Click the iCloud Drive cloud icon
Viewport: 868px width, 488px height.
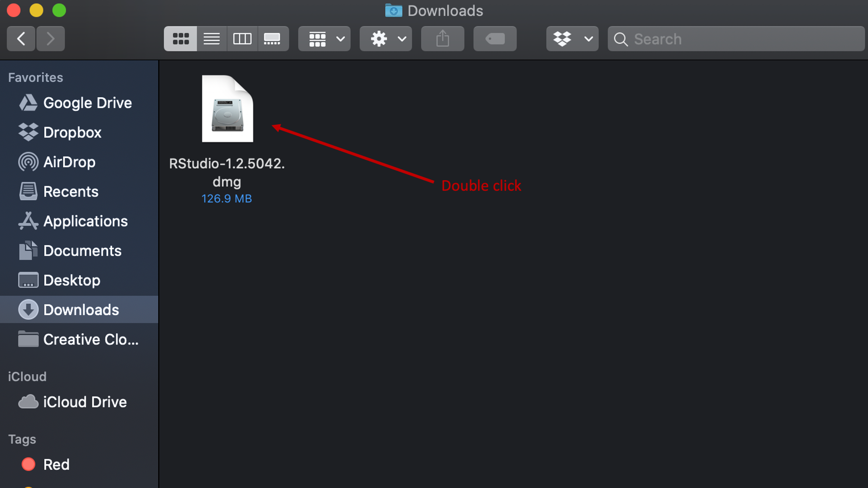[28, 402]
